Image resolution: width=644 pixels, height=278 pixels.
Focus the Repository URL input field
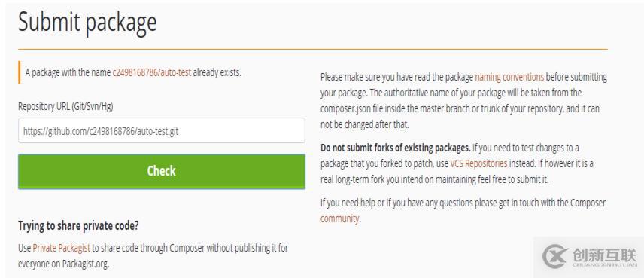[x=162, y=131]
